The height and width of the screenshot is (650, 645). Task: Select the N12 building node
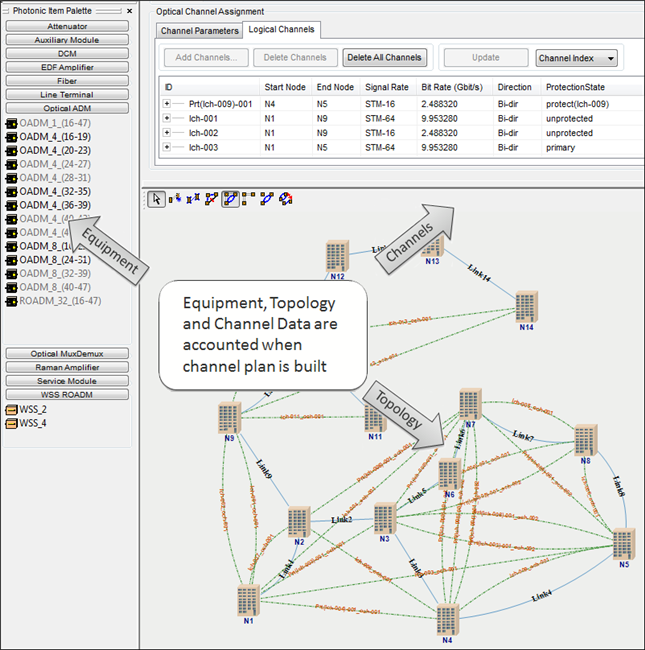tap(337, 256)
